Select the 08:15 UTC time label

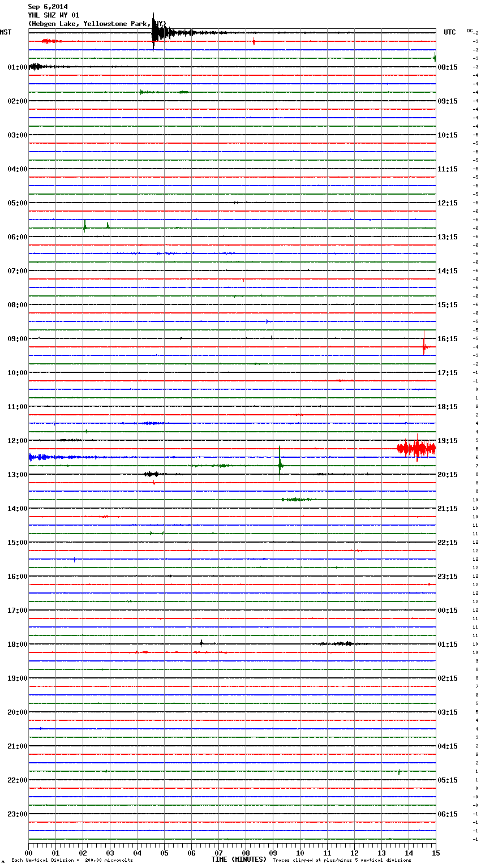point(448,67)
